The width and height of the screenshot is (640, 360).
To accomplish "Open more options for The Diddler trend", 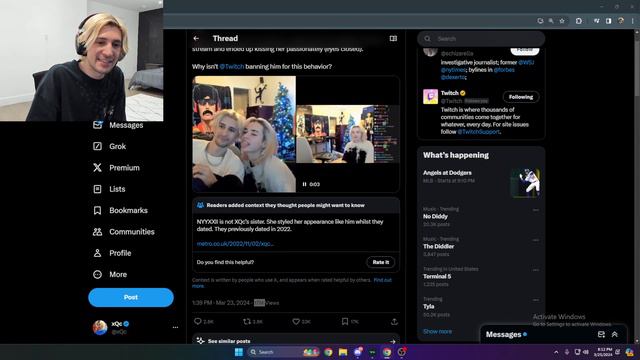I will tap(536, 240).
